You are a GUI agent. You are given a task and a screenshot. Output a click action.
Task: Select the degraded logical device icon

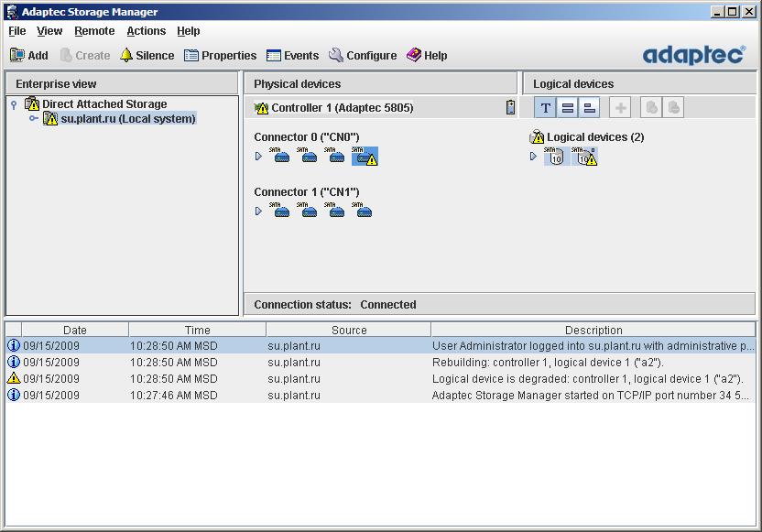tap(585, 157)
